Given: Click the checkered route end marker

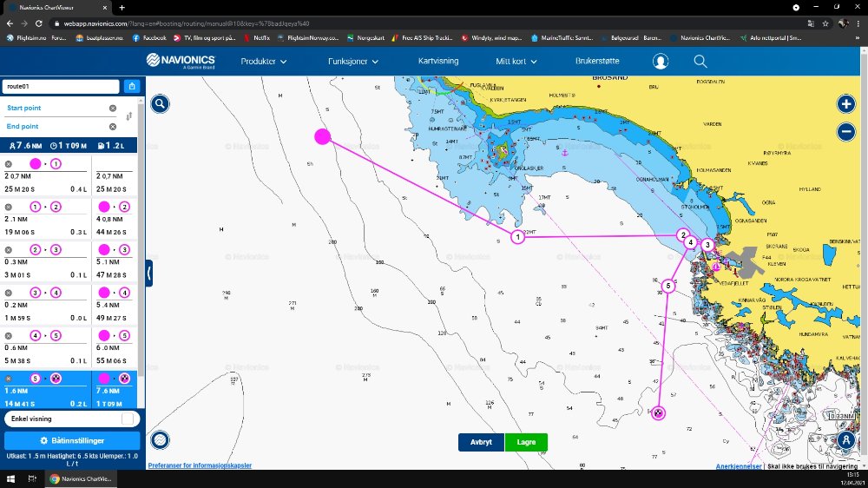Looking at the screenshot, I should [x=658, y=412].
